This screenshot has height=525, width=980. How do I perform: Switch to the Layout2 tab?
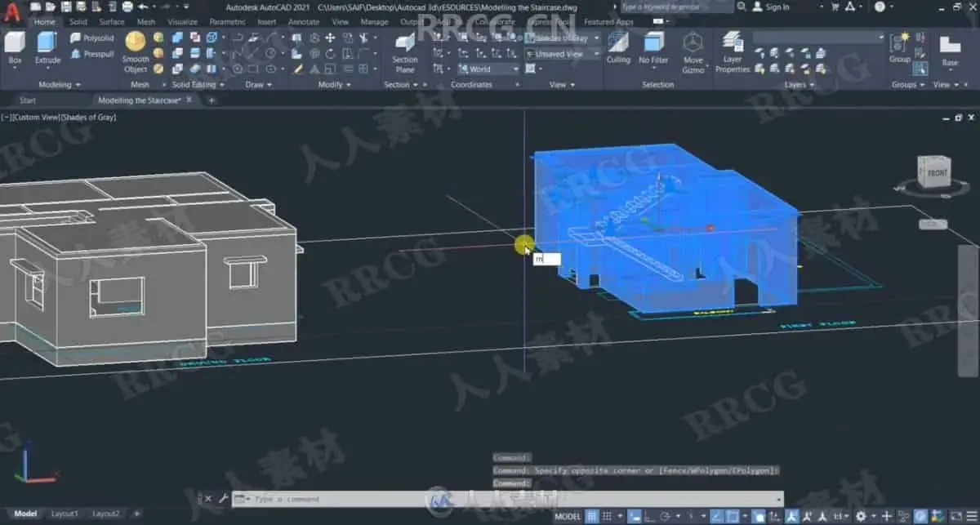pos(106,514)
